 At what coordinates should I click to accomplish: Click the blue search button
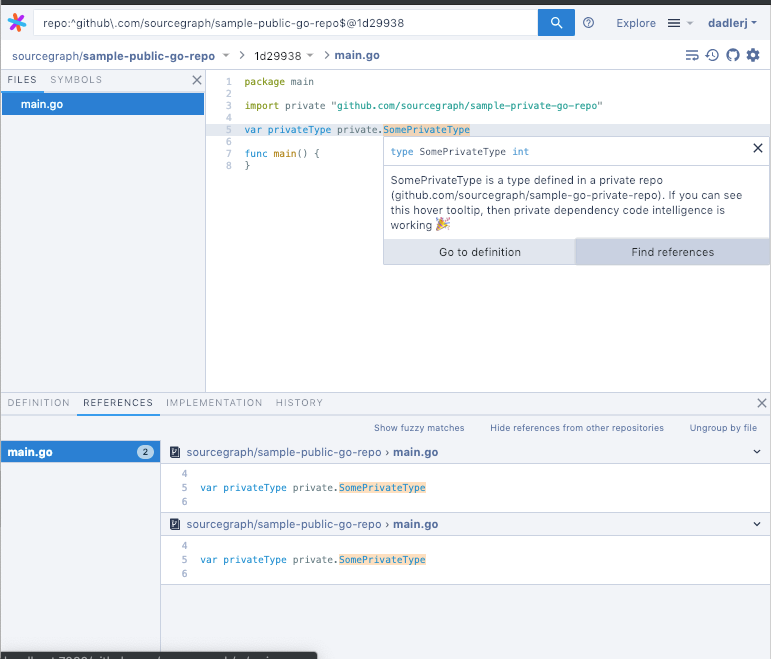(x=556, y=23)
